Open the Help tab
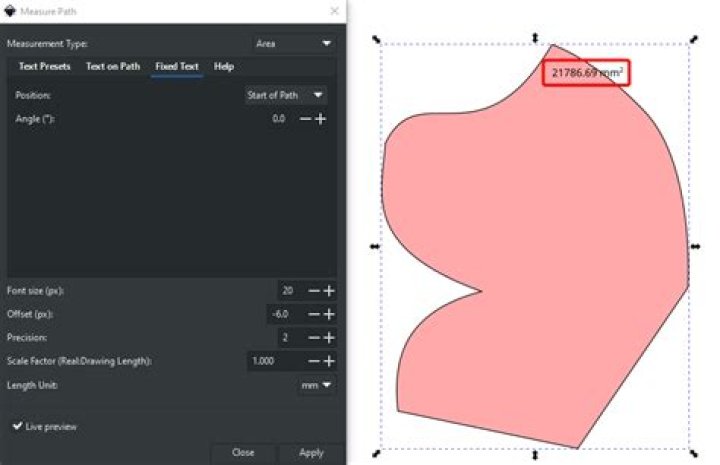The width and height of the screenshot is (720, 465). pyautogui.click(x=224, y=67)
